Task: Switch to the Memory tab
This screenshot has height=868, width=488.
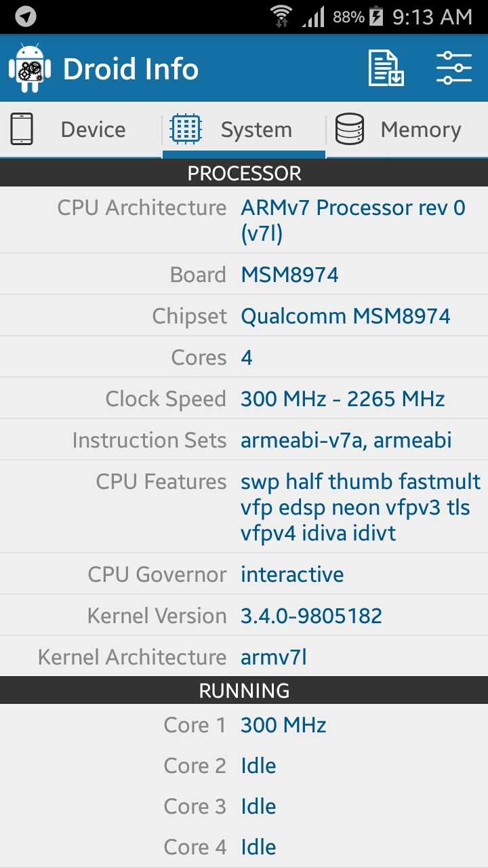Action: [407, 130]
